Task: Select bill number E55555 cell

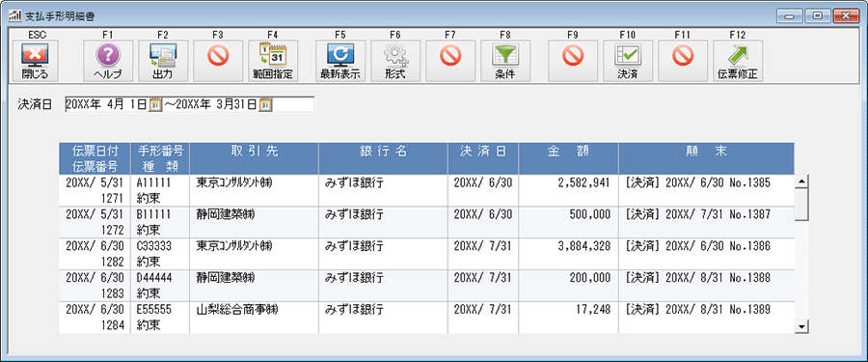Action: [154, 309]
